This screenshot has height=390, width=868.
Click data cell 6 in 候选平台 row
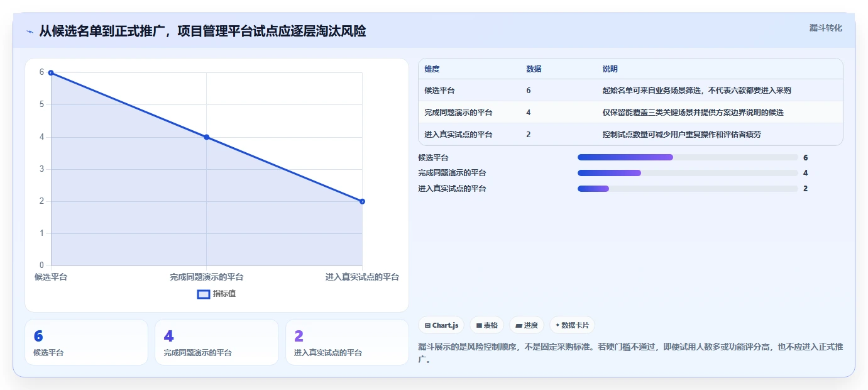[529, 91]
